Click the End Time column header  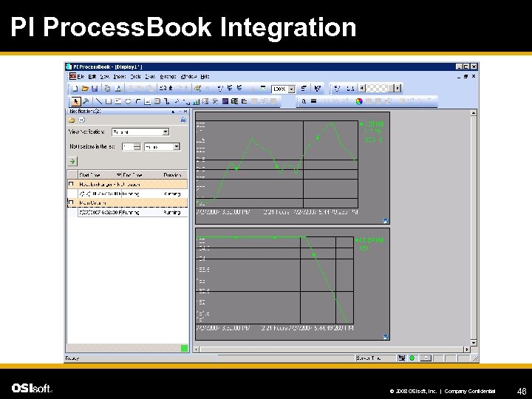pyautogui.click(x=142, y=174)
